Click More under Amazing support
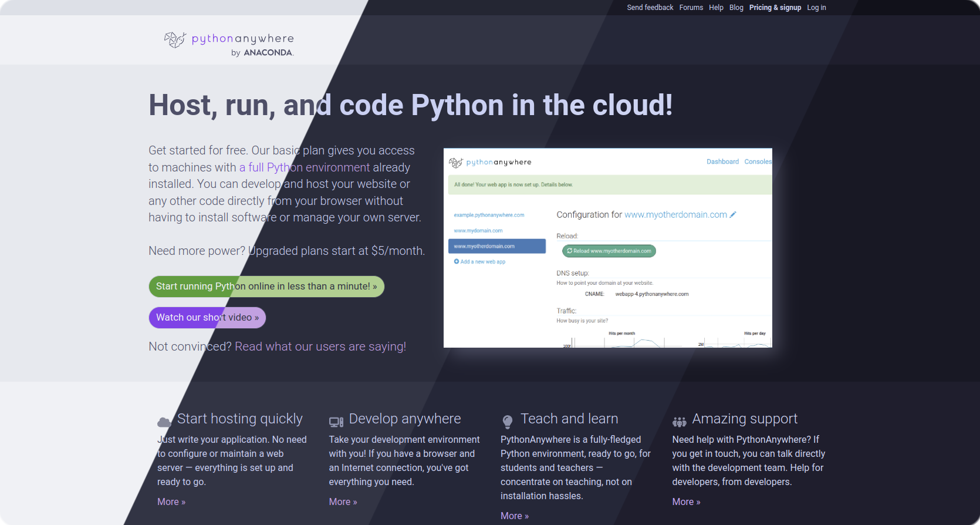The width and height of the screenshot is (980, 525). point(686,502)
